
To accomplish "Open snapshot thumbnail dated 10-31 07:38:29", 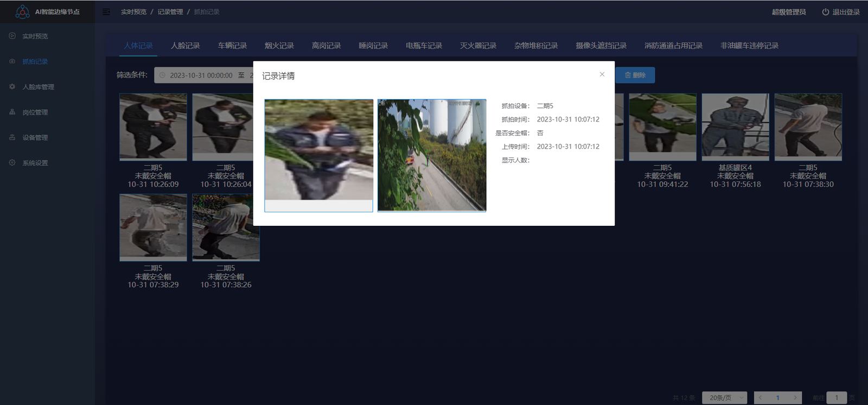I will pos(153,227).
